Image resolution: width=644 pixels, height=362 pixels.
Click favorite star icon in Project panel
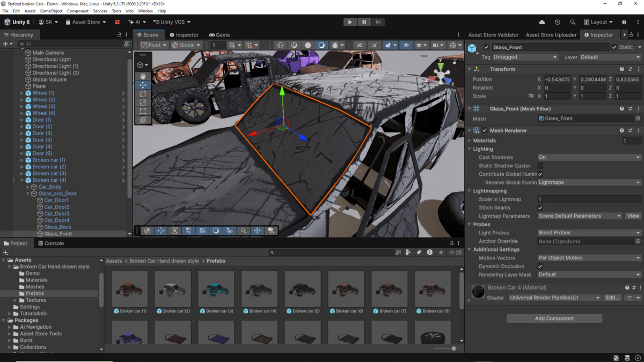point(441,252)
